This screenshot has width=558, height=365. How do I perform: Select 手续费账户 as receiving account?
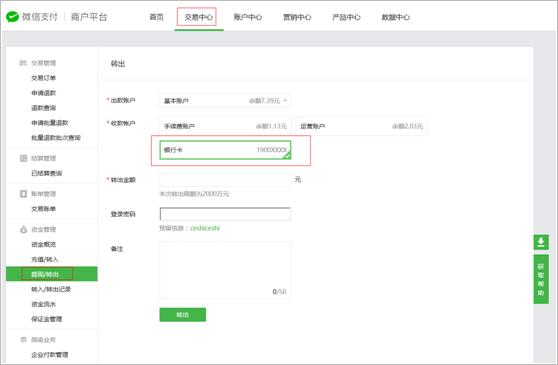point(225,126)
